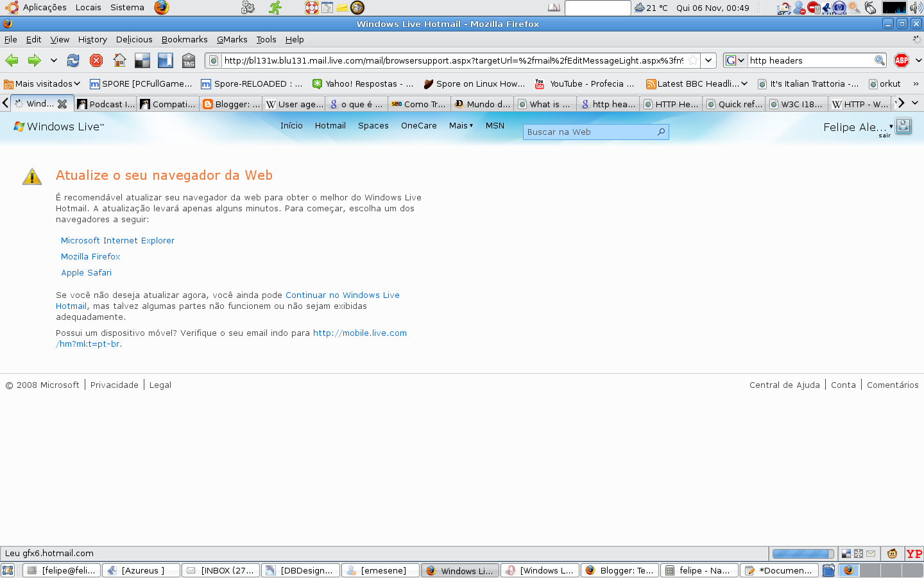This screenshot has width=924, height=578.
Task: Expand the Mais visitados bookmarks folder
Action: coord(42,83)
